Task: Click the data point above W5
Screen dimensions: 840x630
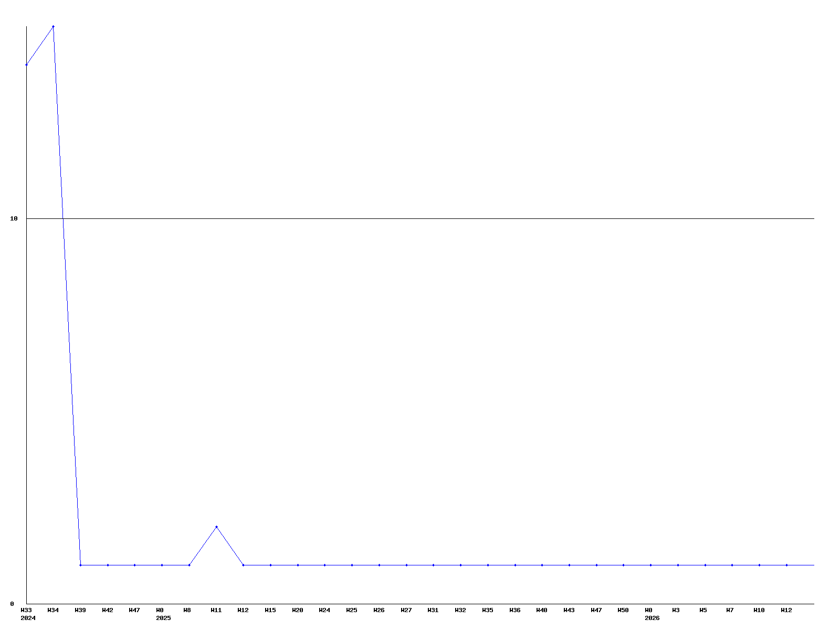Action: (x=705, y=565)
